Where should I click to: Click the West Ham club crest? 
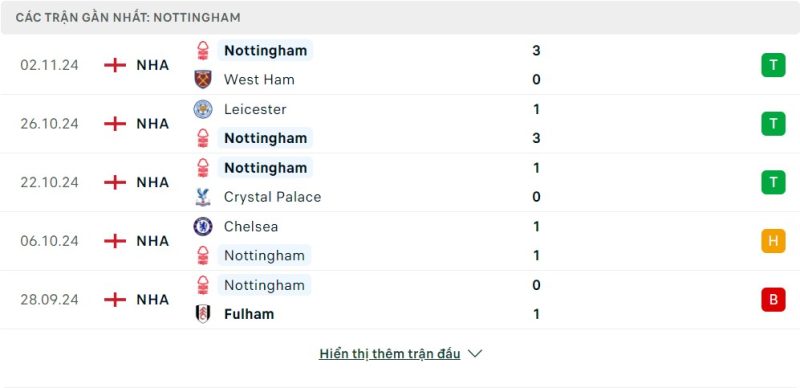(203, 80)
